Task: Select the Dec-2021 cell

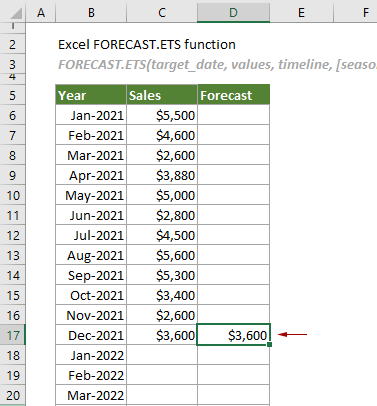Action: pyautogui.click(x=91, y=335)
